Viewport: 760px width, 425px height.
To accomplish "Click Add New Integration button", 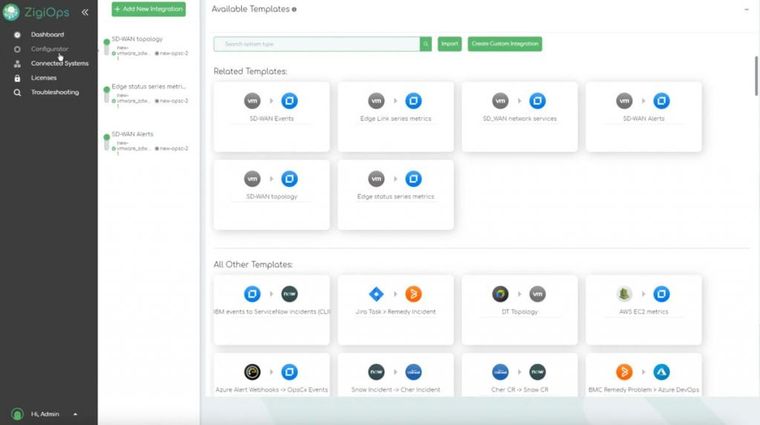I will (x=149, y=9).
